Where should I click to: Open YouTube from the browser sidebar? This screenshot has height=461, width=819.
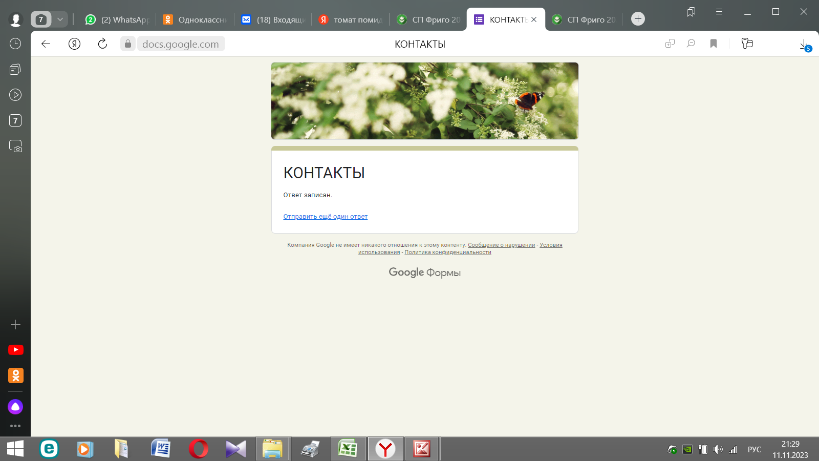point(15,350)
